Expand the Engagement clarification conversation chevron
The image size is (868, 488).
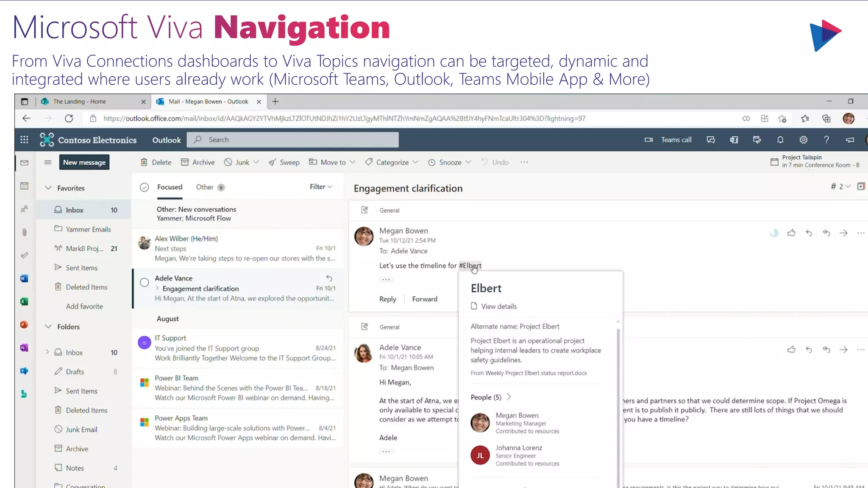[x=157, y=288]
